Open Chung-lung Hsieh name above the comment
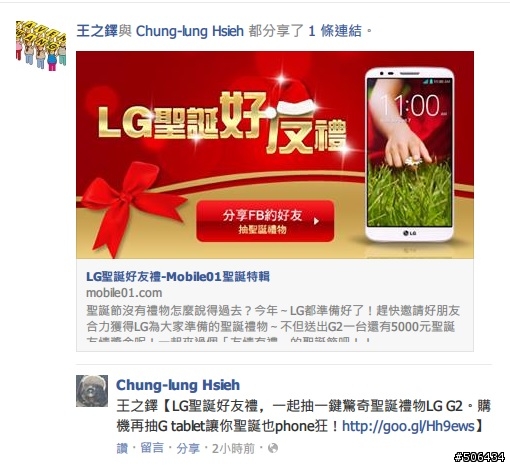Screen dimensions: 510x465 click(178, 385)
